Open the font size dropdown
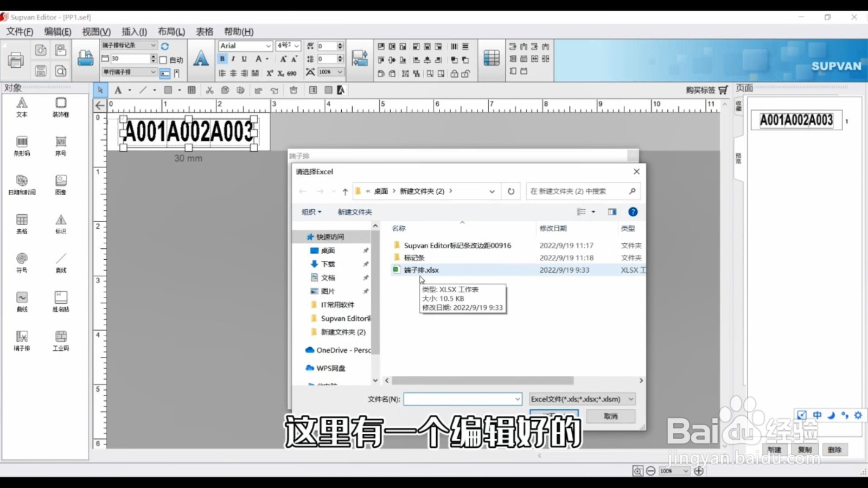868x488 pixels. 288,46
